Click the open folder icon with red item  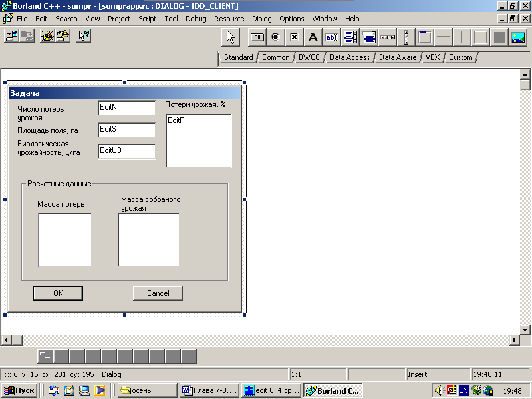(47, 36)
